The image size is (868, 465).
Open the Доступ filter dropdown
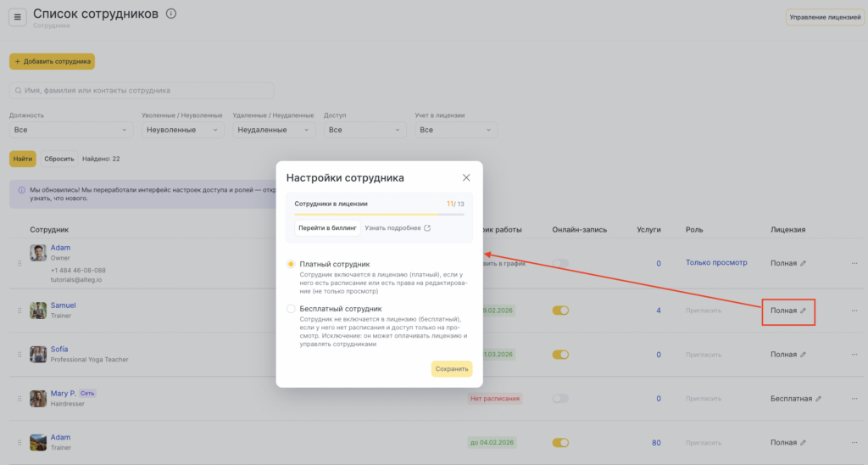pyautogui.click(x=367, y=130)
